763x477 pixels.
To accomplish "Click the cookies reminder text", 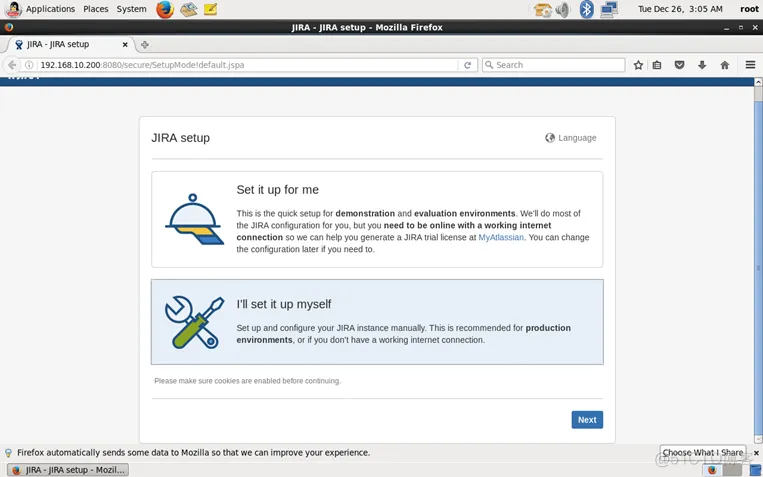I will pyautogui.click(x=247, y=381).
